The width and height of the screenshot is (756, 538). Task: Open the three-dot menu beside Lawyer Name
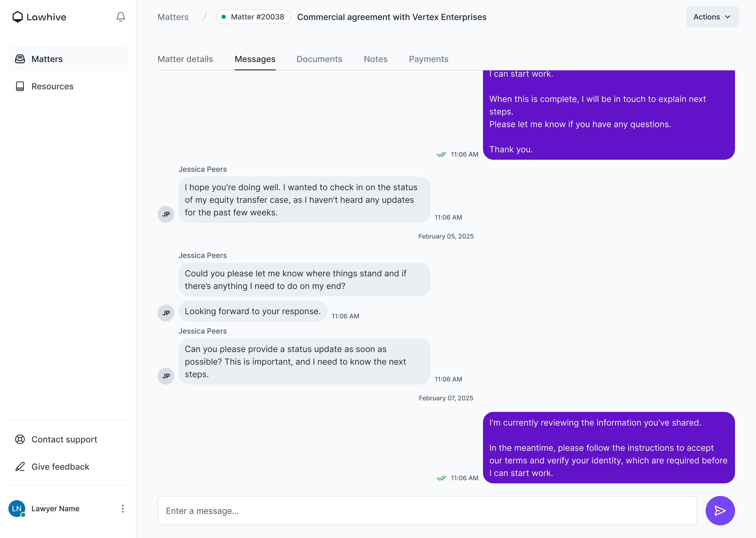[x=123, y=509]
